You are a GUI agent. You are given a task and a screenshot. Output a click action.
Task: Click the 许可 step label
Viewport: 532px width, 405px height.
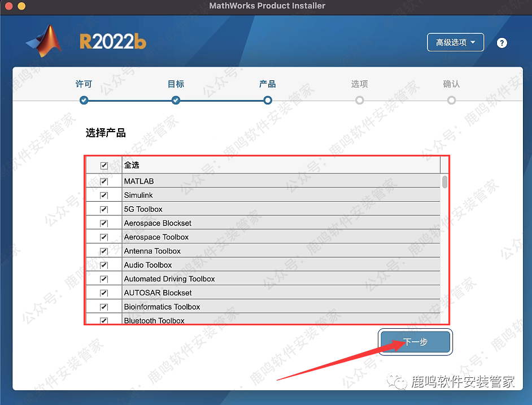pyautogui.click(x=84, y=84)
